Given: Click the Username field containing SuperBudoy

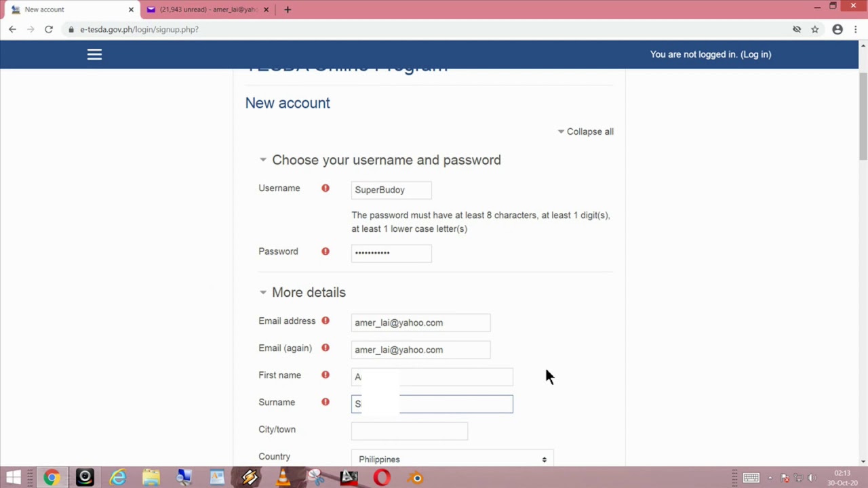Looking at the screenshot, I should pos(391,190).
